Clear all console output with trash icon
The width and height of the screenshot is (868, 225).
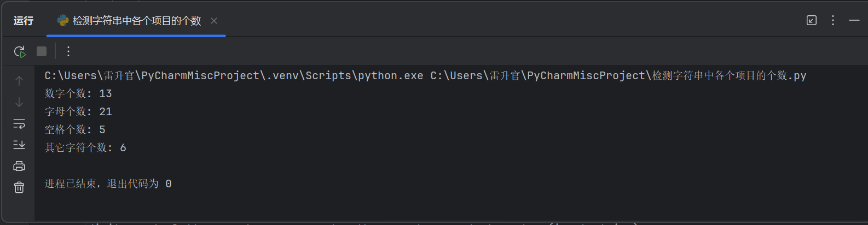point(19,187)
